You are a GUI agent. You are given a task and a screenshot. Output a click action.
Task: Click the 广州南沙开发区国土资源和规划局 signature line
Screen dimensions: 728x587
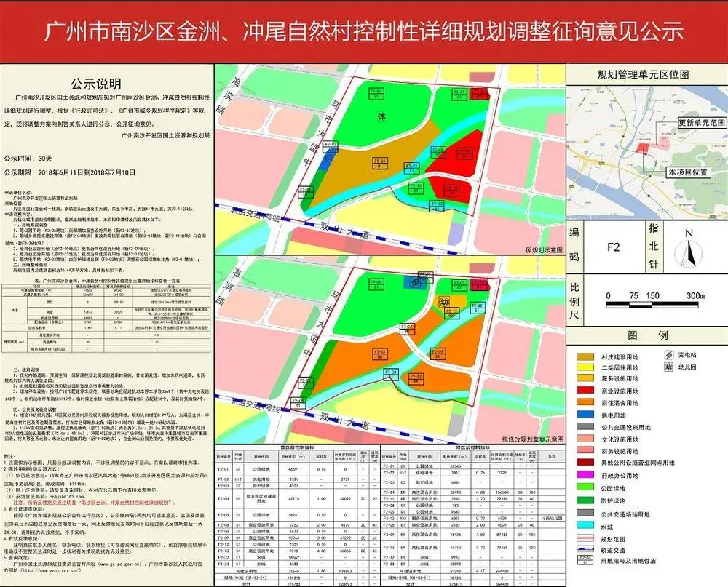click(165, 136)
